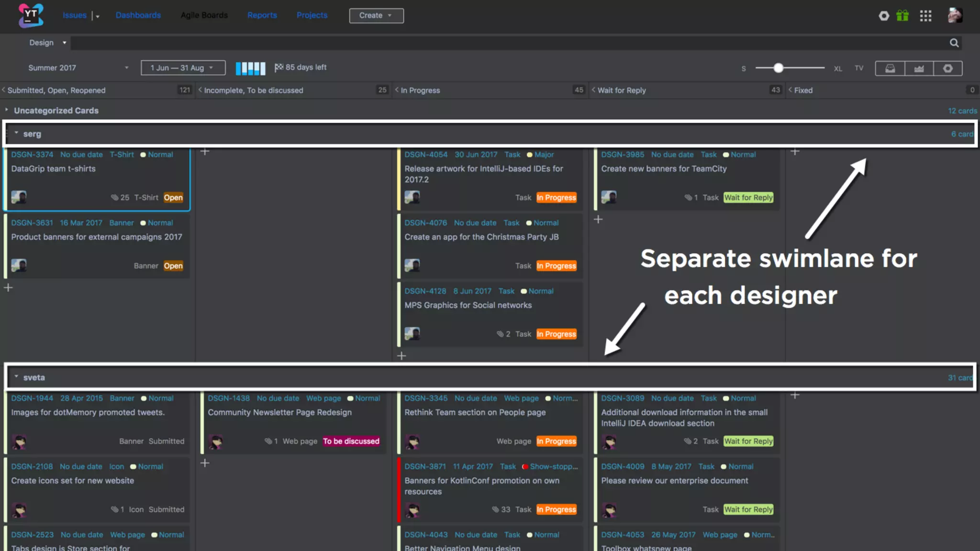The image size is (980, 551).
Task: Open board settings hexagon button
Action: [947, 68]
